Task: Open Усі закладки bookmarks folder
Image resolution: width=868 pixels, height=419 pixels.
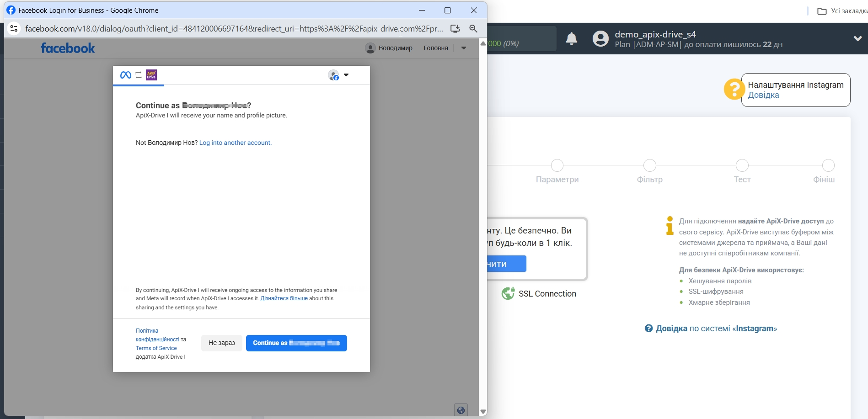Action: point(842,11)
